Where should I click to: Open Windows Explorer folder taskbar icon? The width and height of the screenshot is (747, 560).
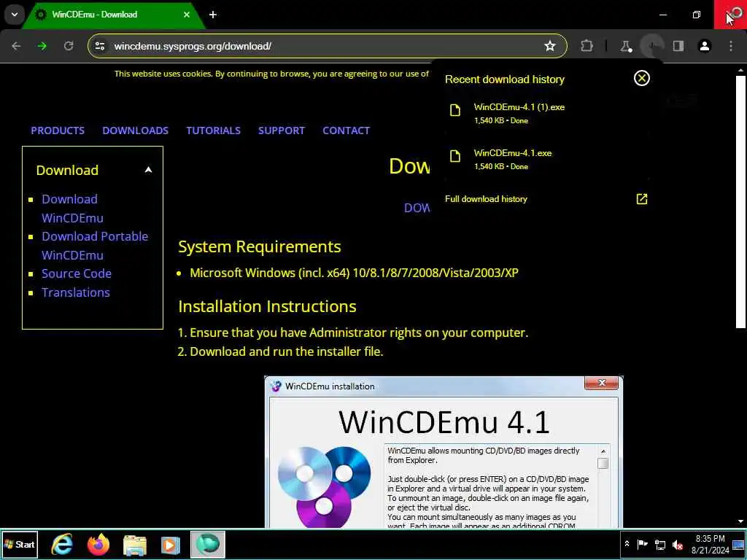click(x=135, y=544)
